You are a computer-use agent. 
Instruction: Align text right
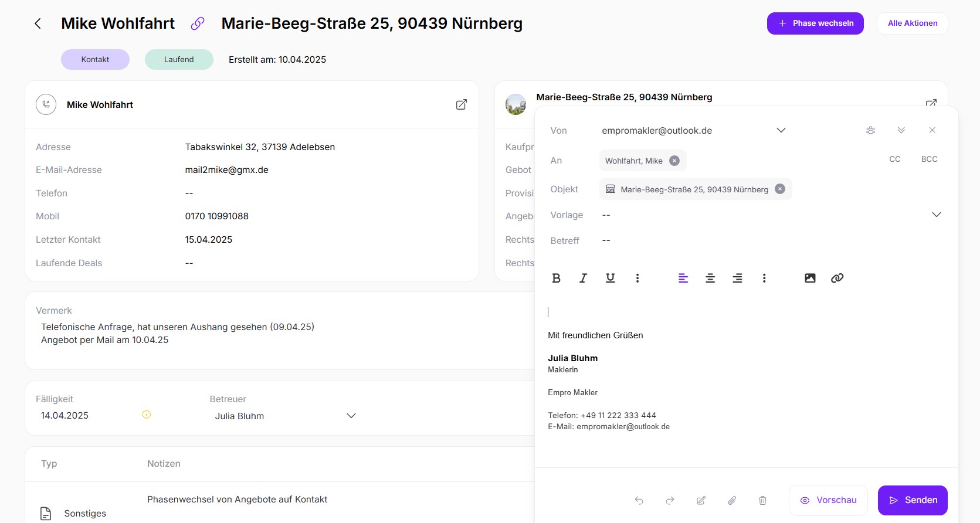point(737,278)
